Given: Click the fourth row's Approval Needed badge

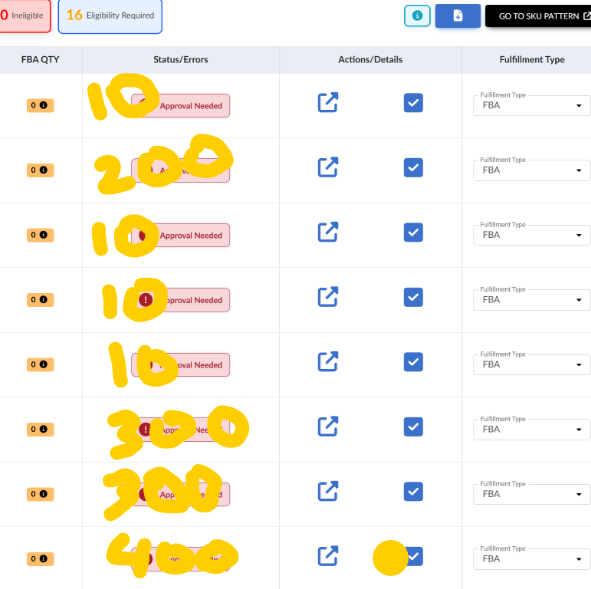Looking at the screenshot, I should click(x=180, y=300).
